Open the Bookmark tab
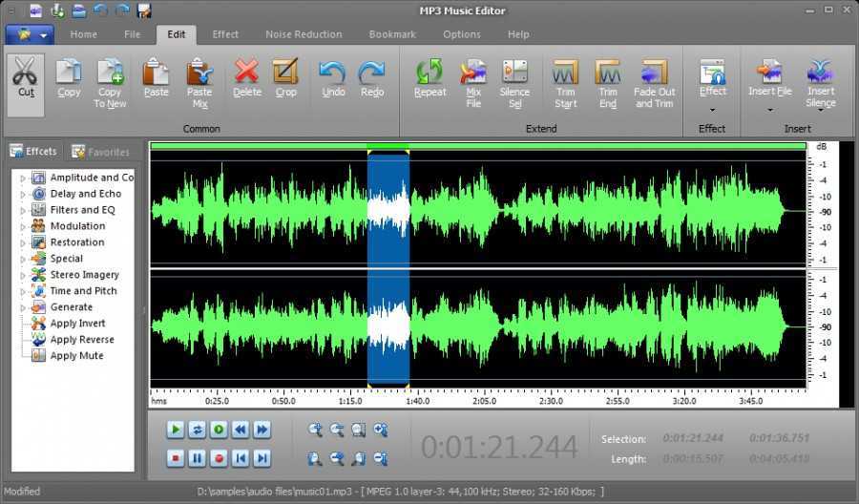Image resolution: width=859 pixels, height=504 pixels. pyautogui.click(x=392, y=34)
